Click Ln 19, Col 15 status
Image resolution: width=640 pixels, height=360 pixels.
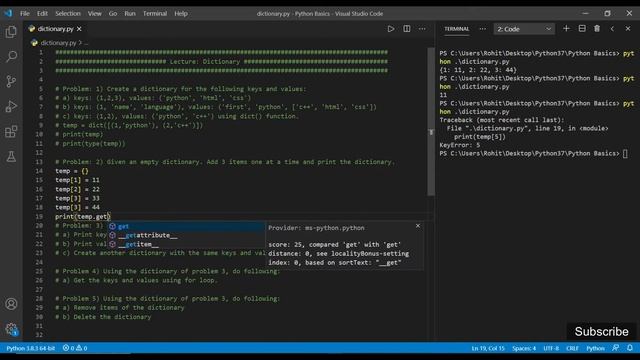point(488,348)
